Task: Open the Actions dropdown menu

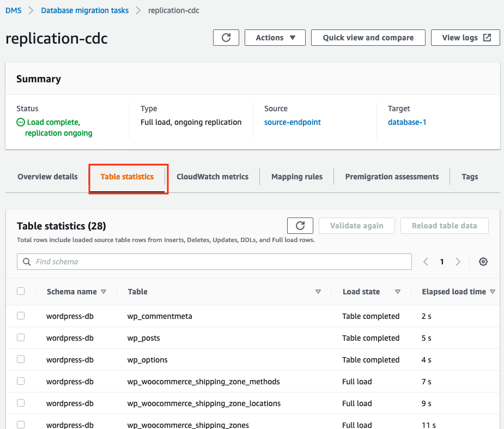Action: (275, 38)
